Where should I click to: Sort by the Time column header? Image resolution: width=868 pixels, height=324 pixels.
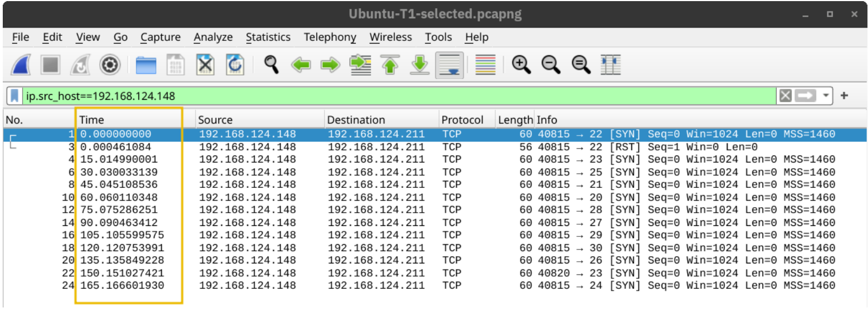[x=135, y=120]
